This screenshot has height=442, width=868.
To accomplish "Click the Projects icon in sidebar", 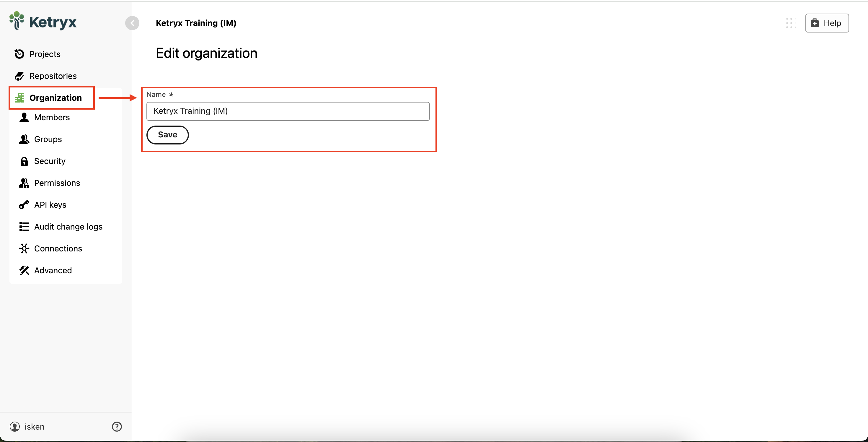I will coord(19,54).
